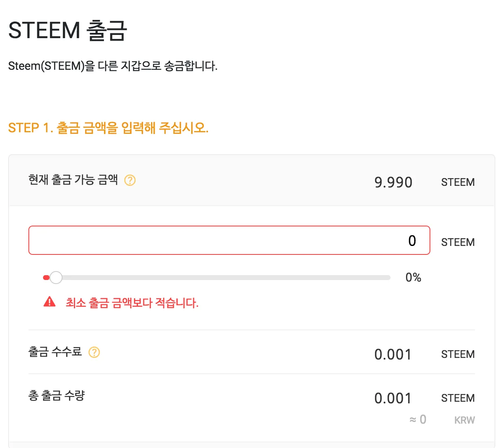Click the 최소 출금 금액보다 적습니다 error message
This screenshot has height=448, width=501.
132,303
